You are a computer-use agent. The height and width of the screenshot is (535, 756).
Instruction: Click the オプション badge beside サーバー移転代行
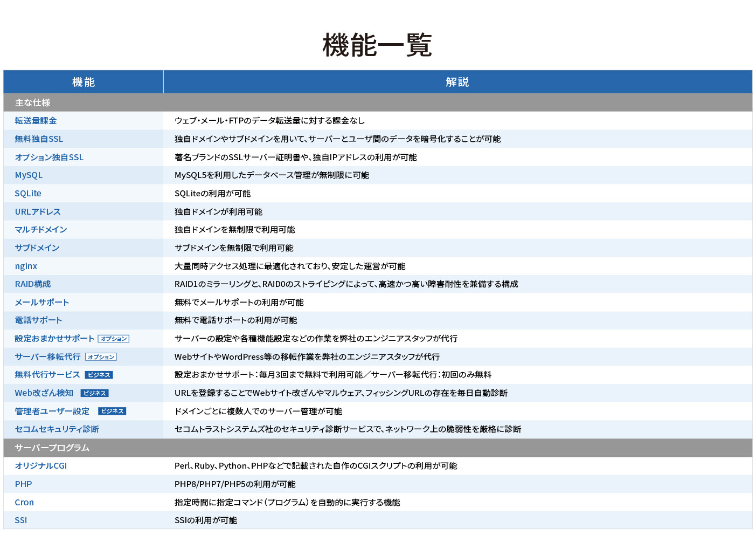click(x=101, y=357)
